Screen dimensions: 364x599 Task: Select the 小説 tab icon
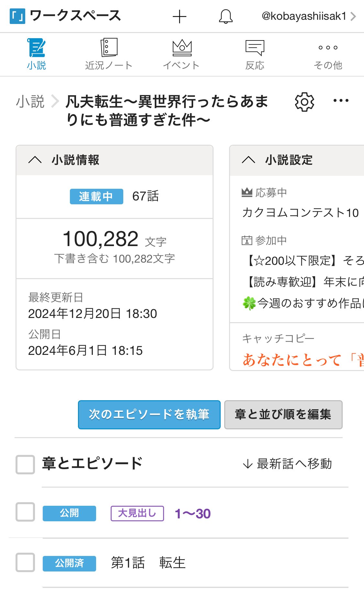pyautogui.click(x=36, y=48)
